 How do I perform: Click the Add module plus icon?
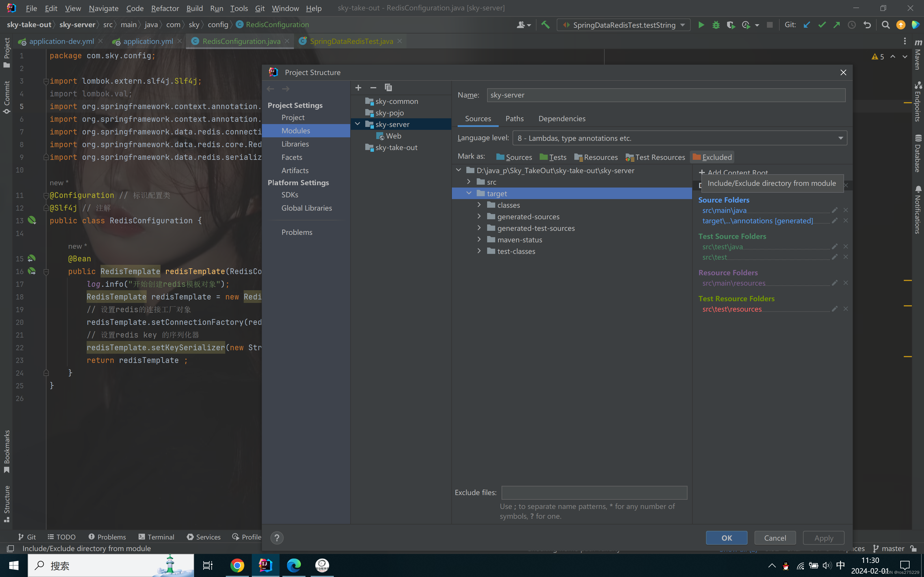point(358,88)
